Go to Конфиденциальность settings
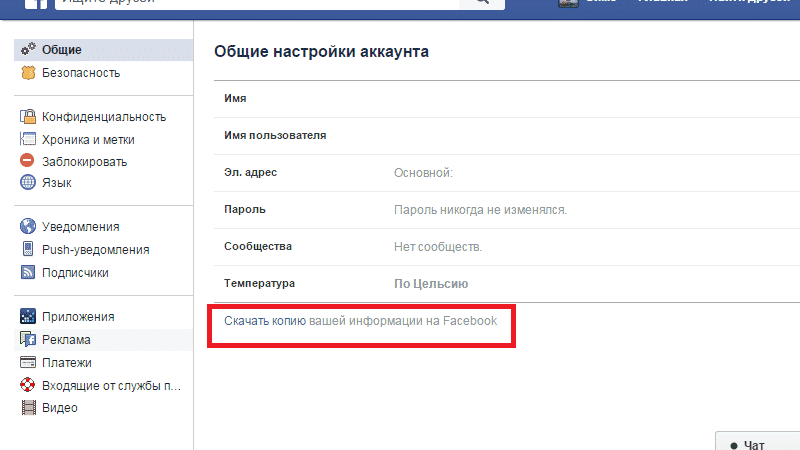Screen dimensions: 800x450 point(104,117)
